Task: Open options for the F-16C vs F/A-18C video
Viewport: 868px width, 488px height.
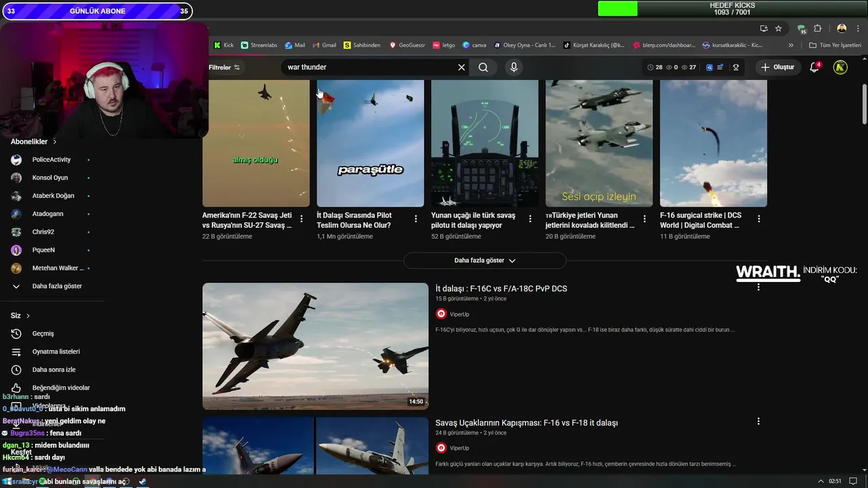Action: pos(758,287)
